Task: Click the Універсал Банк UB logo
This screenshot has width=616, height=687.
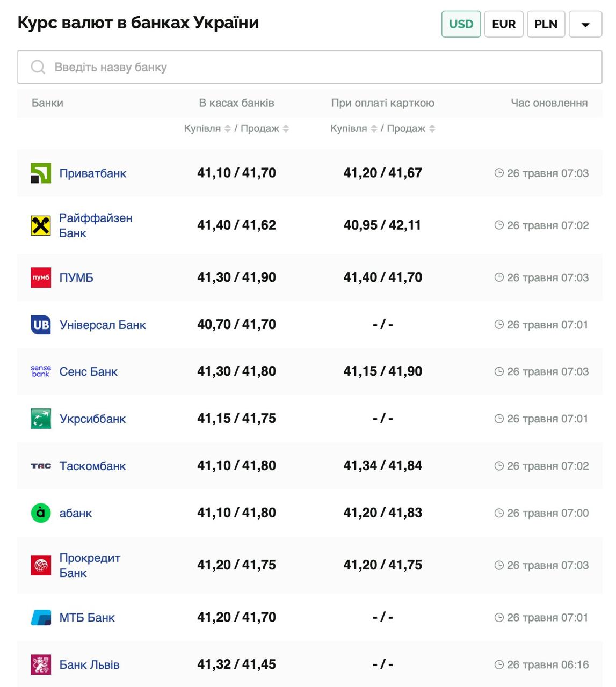Action: point(41,325)
